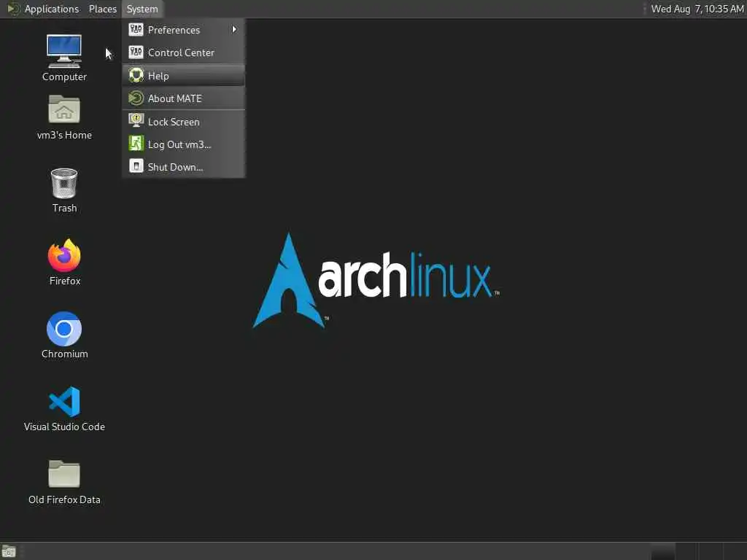Choose Shut Down... from the menu
747x560 pixels.
click(x=183, y=167)
